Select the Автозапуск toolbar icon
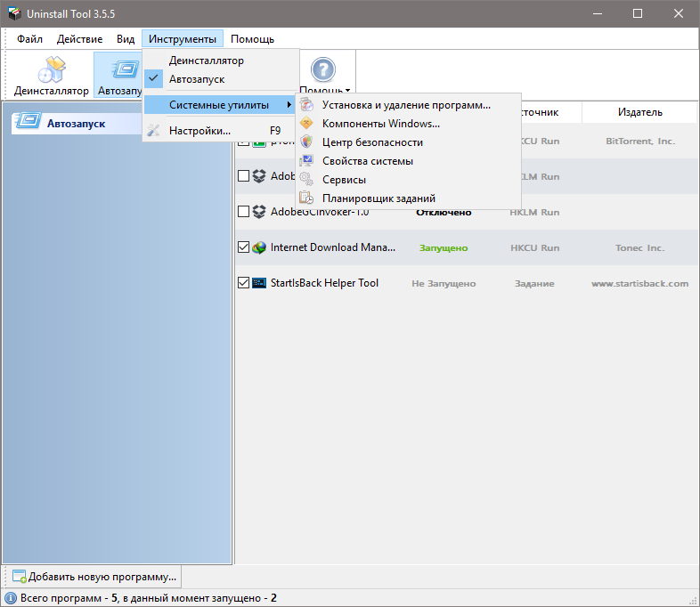 point(126,69)
